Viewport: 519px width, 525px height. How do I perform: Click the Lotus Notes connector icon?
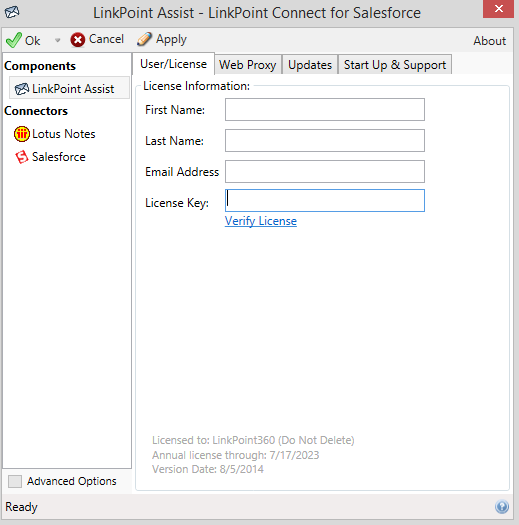coord(21,134)
